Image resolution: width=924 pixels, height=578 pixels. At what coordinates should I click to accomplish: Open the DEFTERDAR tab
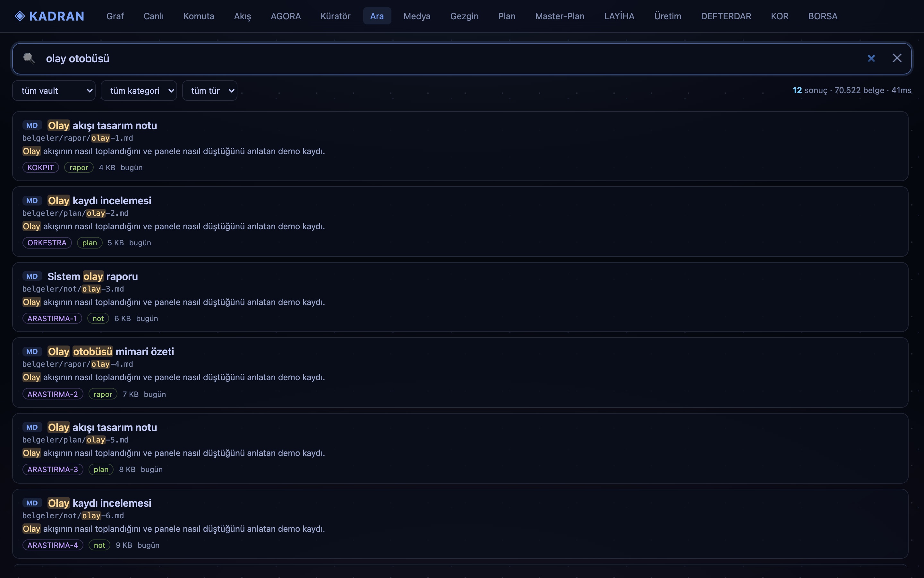pyautogui.click(x=726, y=16)
